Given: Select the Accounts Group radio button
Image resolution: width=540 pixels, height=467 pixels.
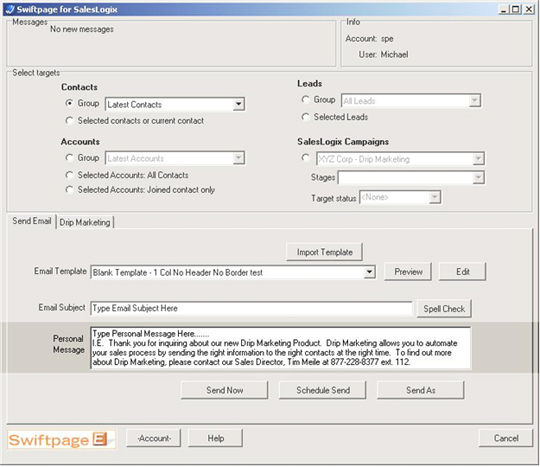Looking at the screenshot, I should (x=69, y=158).
